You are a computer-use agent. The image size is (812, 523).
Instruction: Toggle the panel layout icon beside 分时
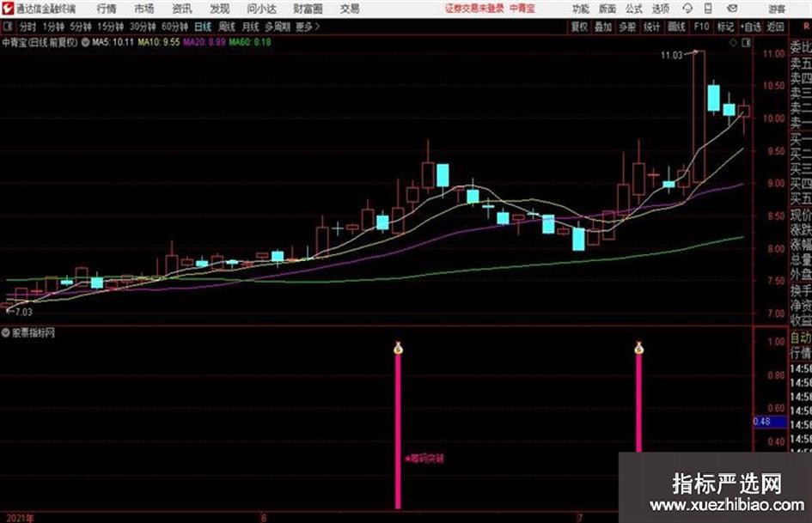(x=7, y=27)
